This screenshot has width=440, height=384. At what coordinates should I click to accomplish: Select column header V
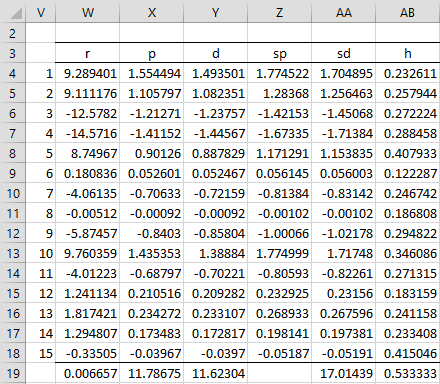(41, 13)
